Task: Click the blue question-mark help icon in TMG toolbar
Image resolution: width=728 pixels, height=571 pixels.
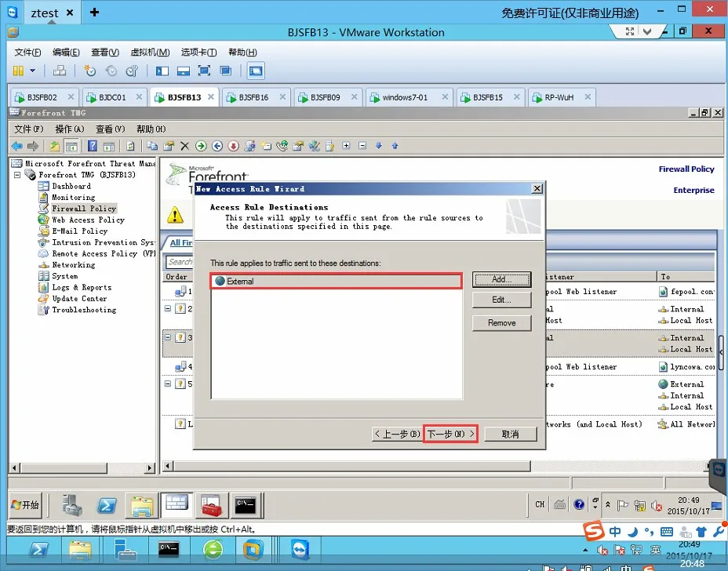Action: [x=93, y=146]
